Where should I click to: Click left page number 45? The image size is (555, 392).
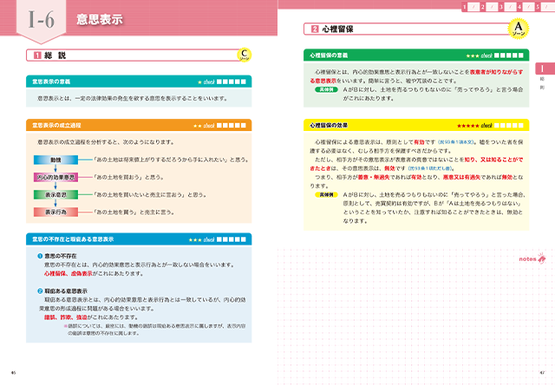[14, 373]
